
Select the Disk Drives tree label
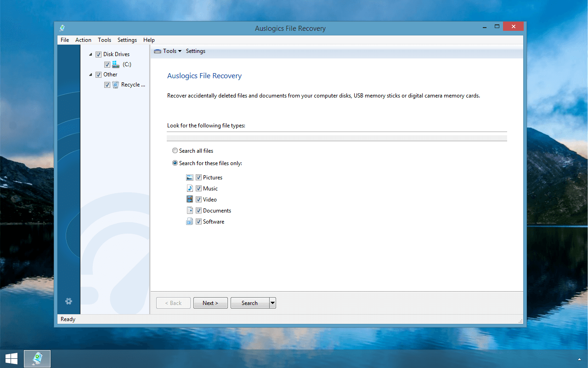point(117,54)
